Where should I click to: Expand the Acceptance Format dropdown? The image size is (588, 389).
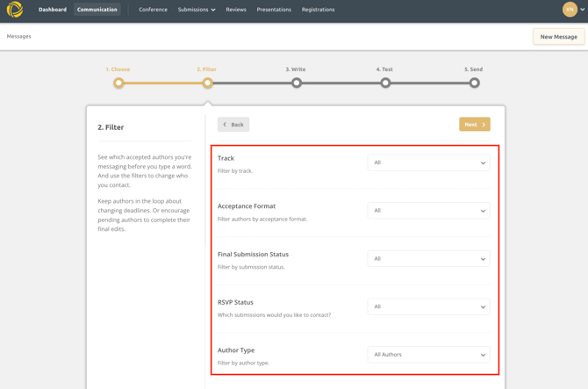[x=428, y=211]
